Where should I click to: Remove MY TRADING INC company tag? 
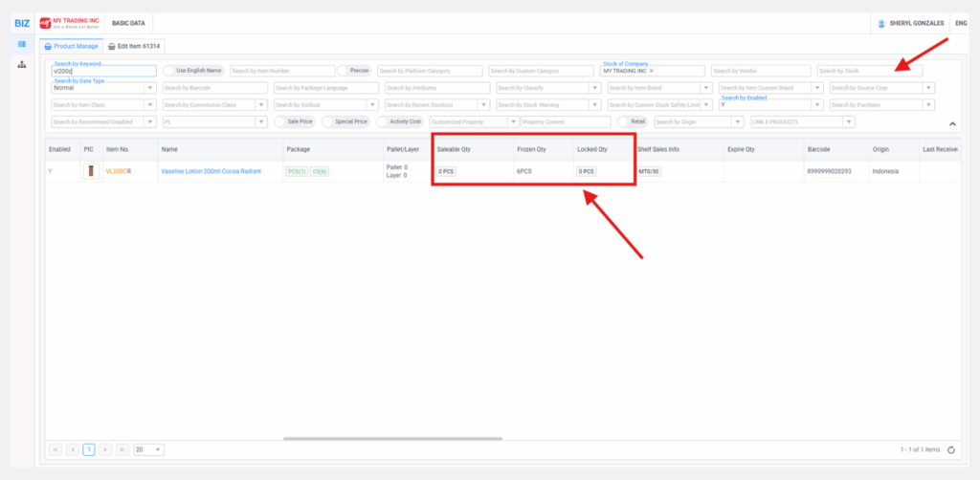pyautogui.click(x=652, y=71)
